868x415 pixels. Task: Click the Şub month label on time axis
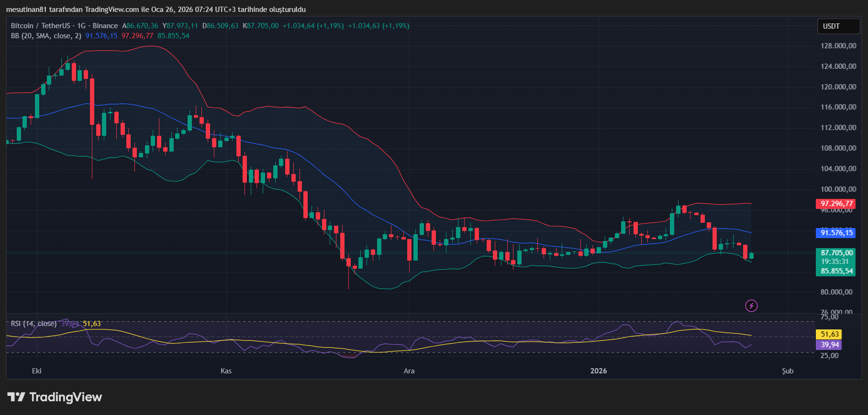(x=788, y=371)
